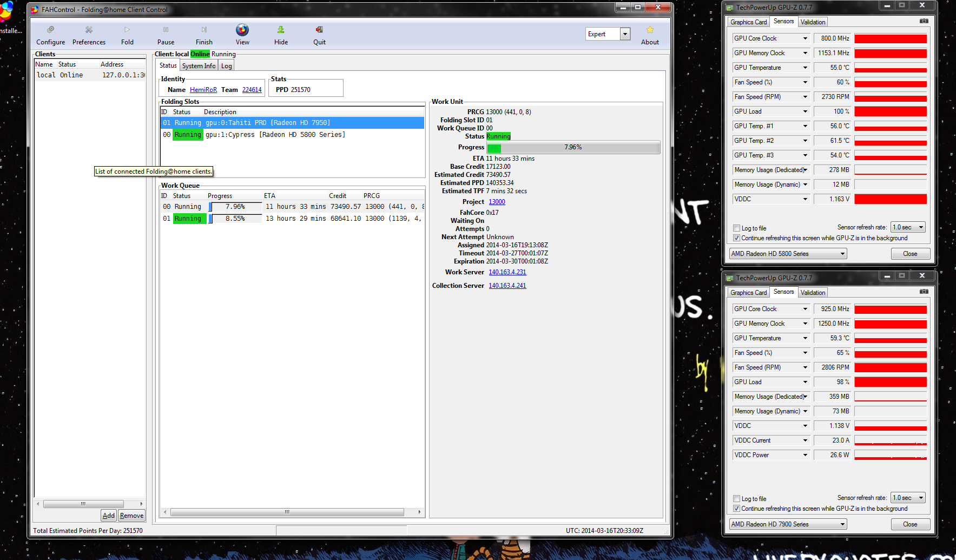Toggle Log to file in HD 7900 GPU-Z
Viewport: 956px width, 560px height.
[x=736, y=499]
